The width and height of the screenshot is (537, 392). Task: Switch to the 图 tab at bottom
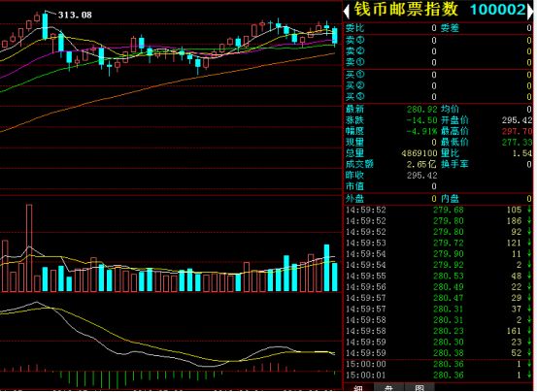420,388
